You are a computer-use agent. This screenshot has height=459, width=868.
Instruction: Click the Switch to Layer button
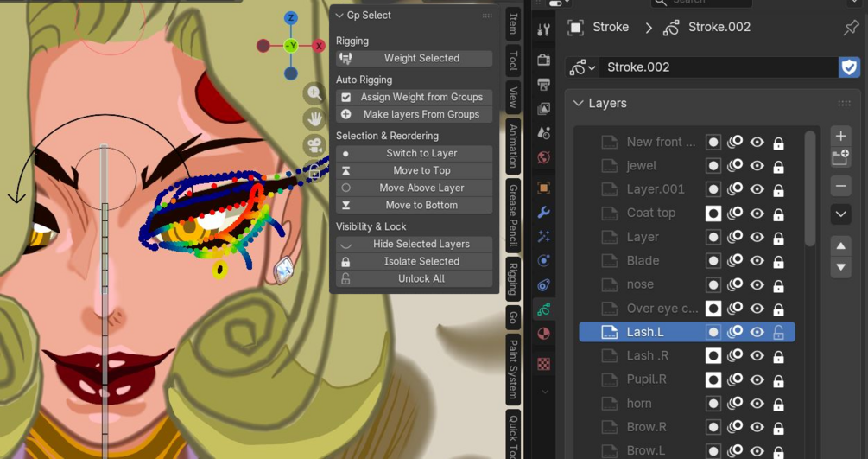tap(414, 153)
